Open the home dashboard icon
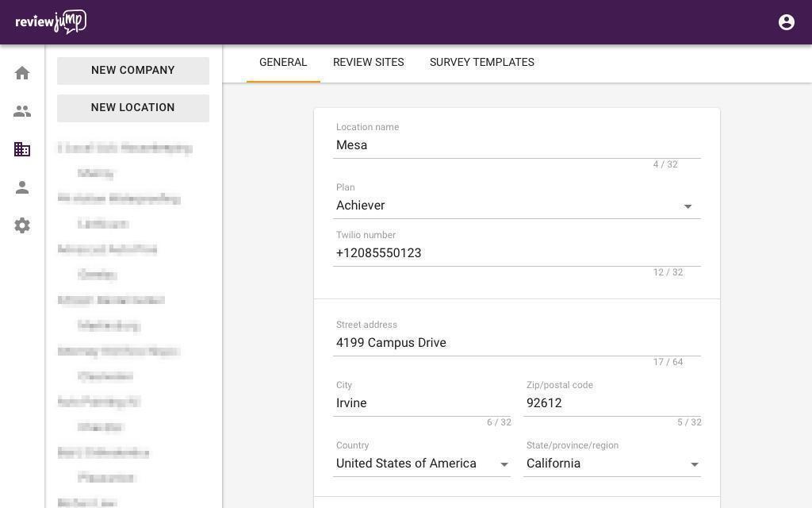 [x=21, y=73]
